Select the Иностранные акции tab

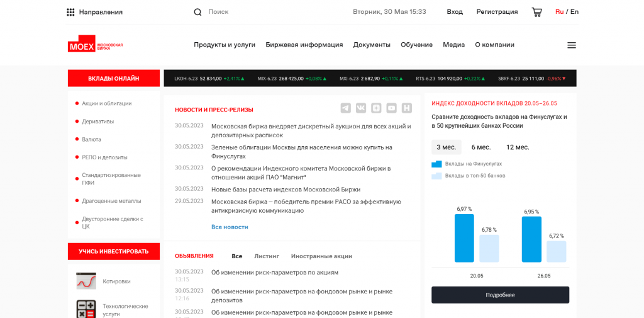coord(321,256)
